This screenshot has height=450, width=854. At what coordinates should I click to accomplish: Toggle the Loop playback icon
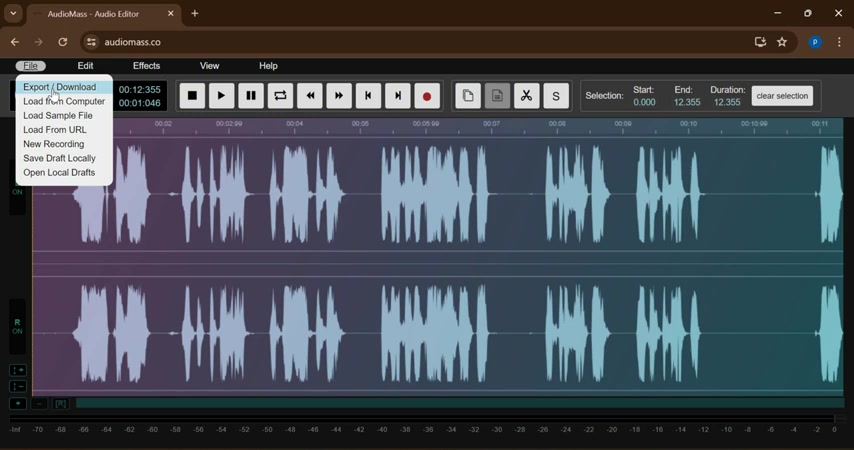point(281,96)
